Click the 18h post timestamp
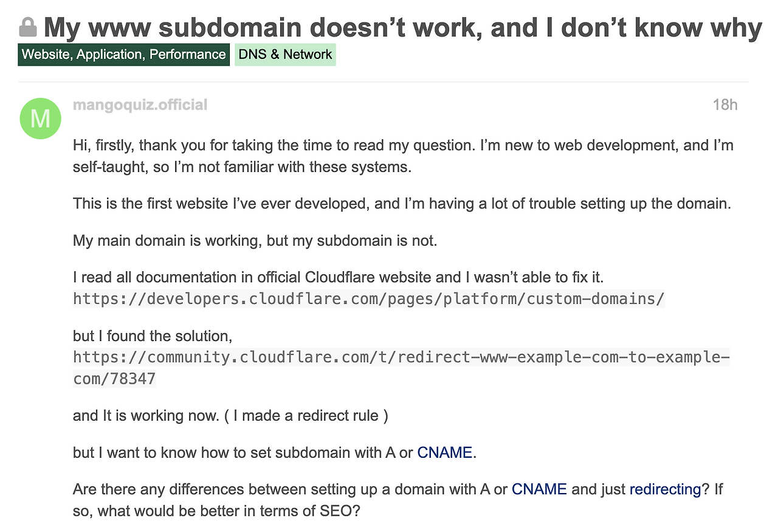The image size is (778, 532). click(x=725, y=105)
